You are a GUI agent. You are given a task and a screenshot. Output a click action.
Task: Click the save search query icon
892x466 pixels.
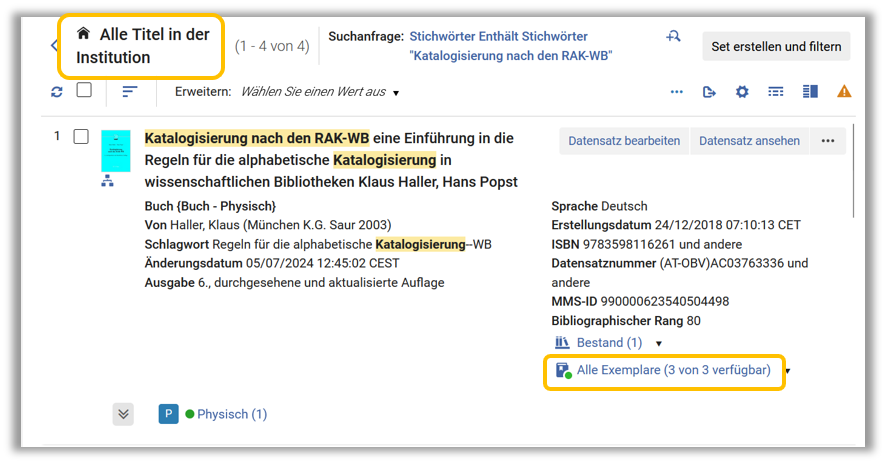point(673,37)
